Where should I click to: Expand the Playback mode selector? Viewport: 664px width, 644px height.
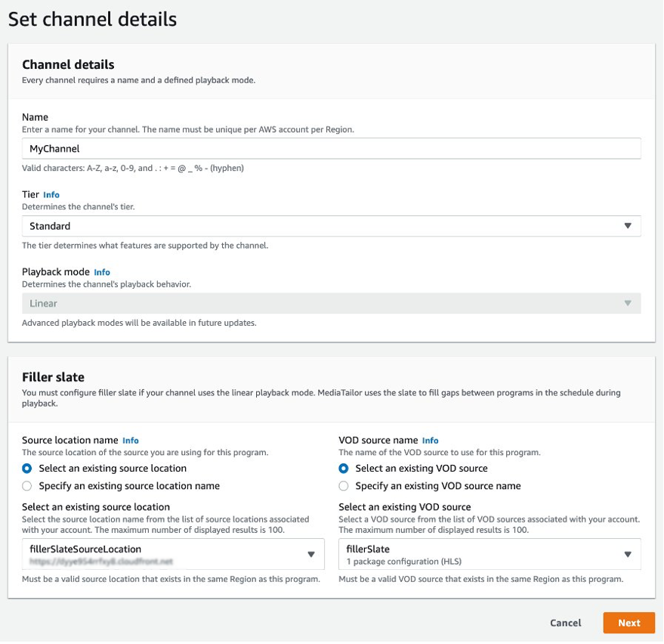point(628,302)
